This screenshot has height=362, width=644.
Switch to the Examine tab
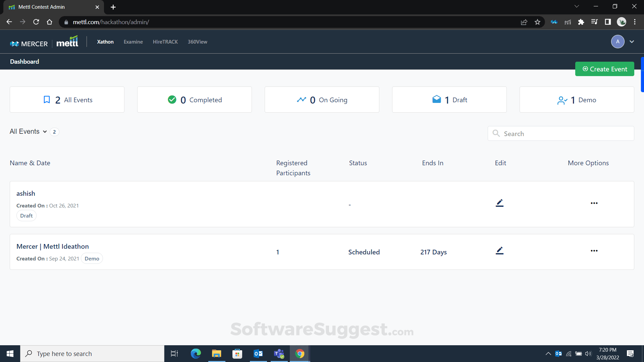tap(133, 42)
